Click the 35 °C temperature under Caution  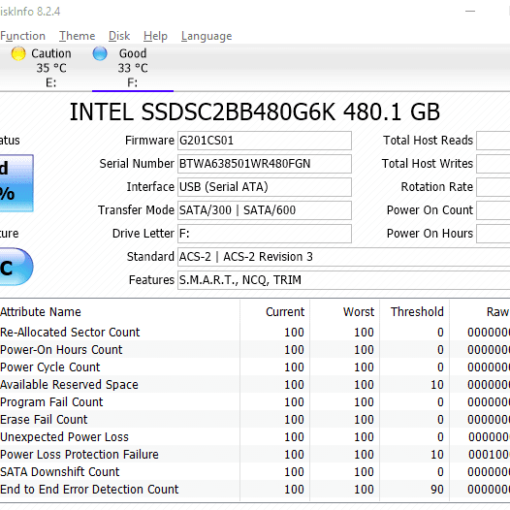click(51, 68)
